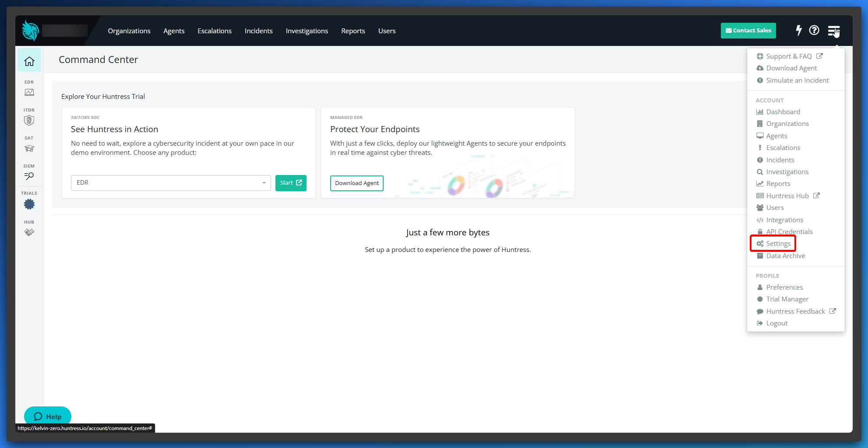Open the ITDR fingerprint shield icon
Viewport: 868px width, 448px height.
pos(29,120)
